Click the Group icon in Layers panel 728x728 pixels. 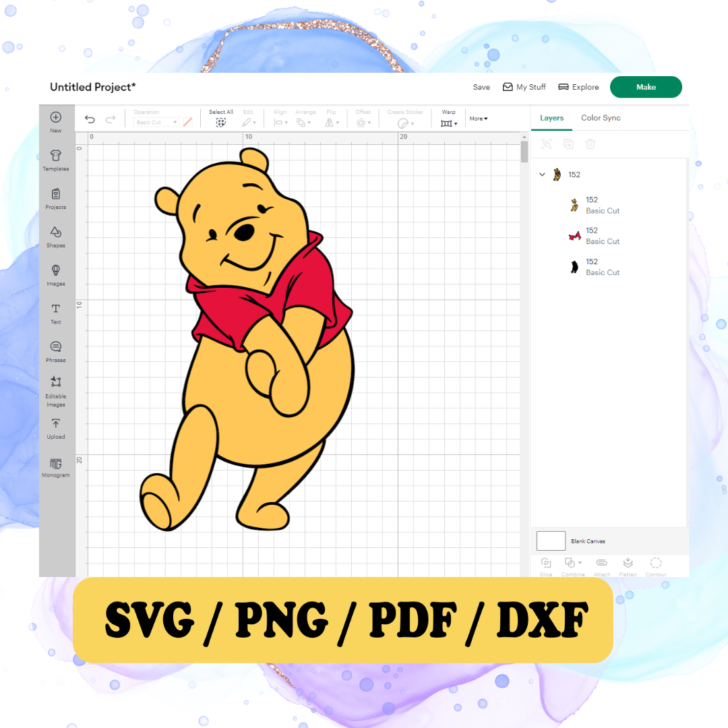[547, 144]
